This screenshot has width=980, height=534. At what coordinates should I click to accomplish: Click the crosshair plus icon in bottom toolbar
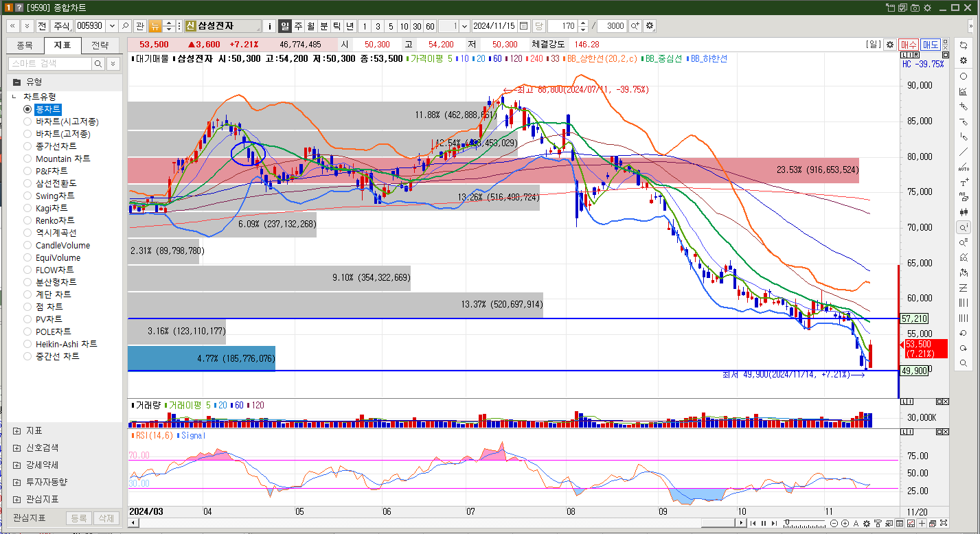click(x=922, y=523)
